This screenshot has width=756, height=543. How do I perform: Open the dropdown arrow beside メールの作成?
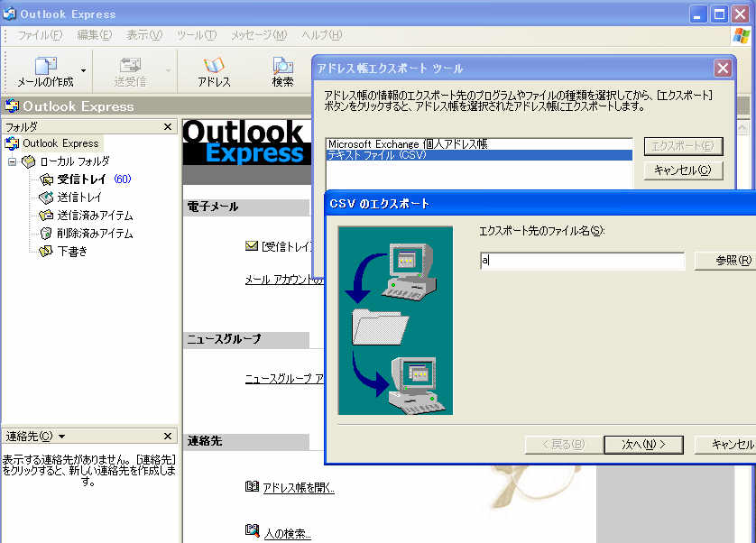[x=83, y=71]
